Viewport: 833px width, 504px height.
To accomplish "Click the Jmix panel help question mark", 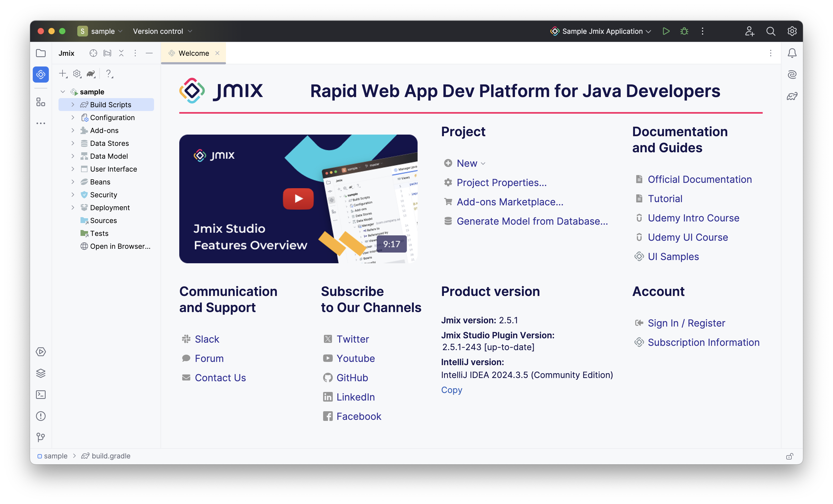I will pos(108,73).
